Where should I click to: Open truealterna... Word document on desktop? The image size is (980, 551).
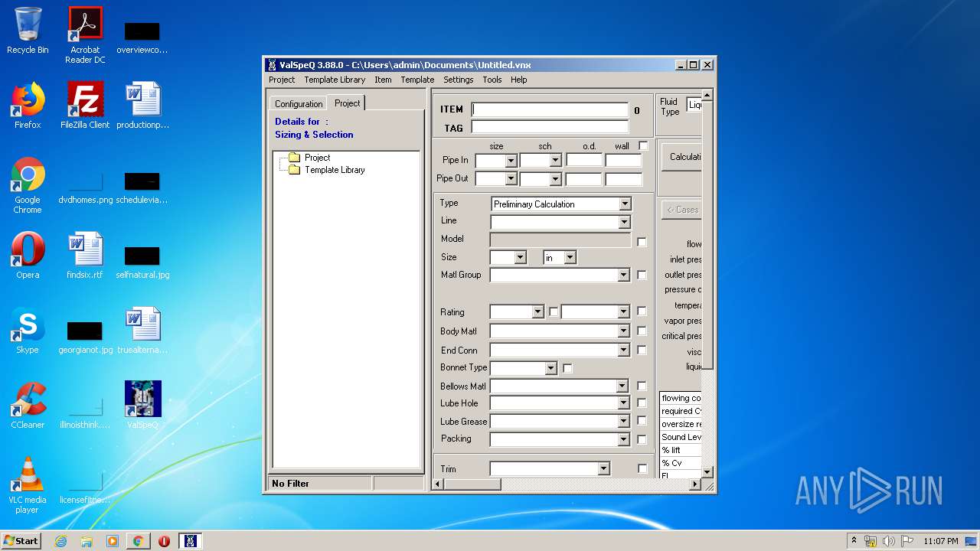pyautogui.click(x=142, y=331)
